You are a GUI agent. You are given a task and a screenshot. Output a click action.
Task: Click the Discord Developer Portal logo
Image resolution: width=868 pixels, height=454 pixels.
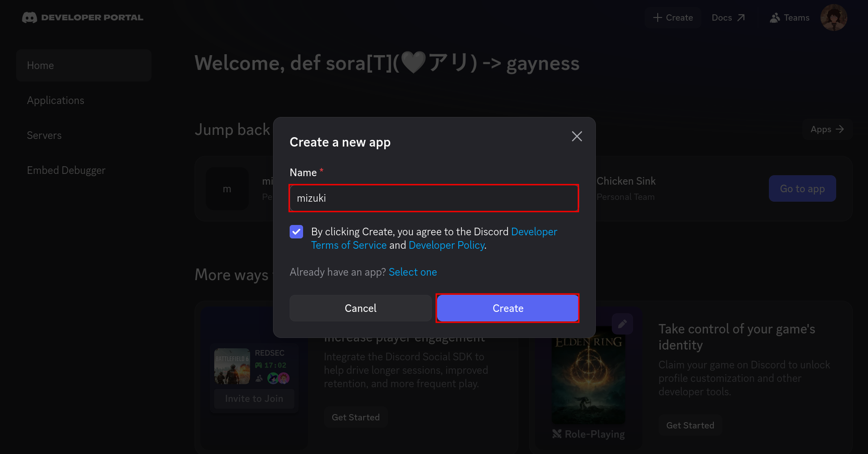click(x=83, y=17)
